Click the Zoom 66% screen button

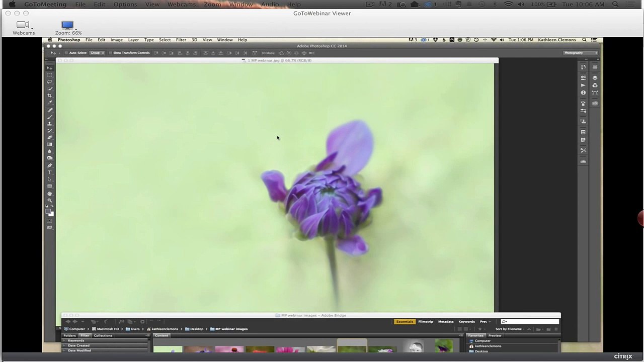(x=68, y=28)
